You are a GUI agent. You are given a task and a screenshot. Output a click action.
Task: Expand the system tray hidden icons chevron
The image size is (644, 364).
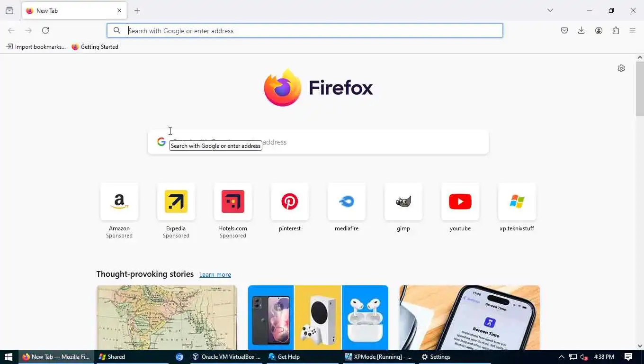pyautogui.click(x=562, y=357)
